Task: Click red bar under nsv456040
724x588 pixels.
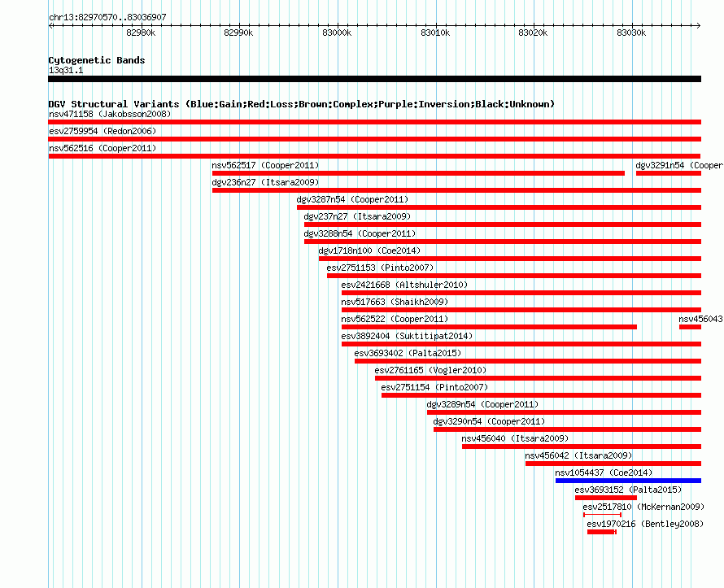Action: pyautogui.click(x=582, y=446)
